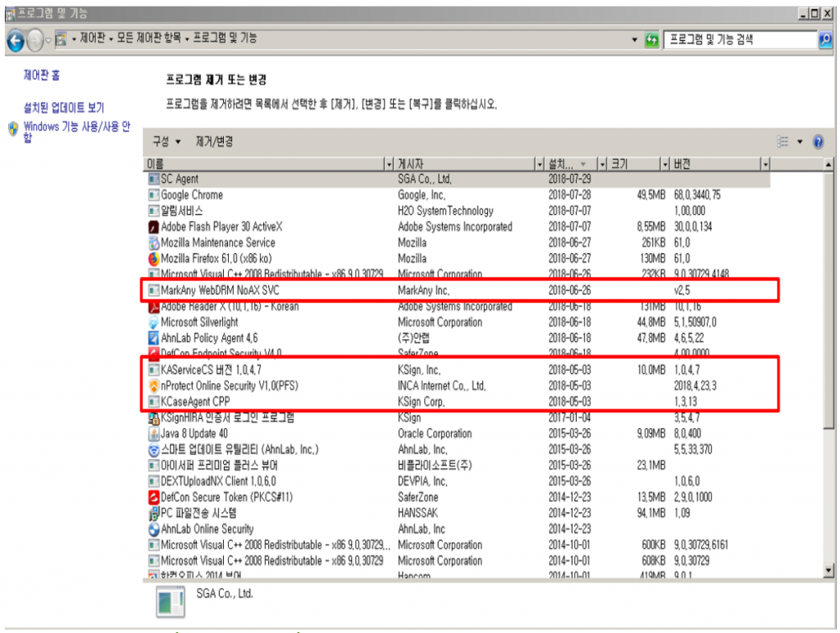Click the SGA Co., Ltd. details pane thumbnail
Screen dimensions: 840x633
[171, 601]
